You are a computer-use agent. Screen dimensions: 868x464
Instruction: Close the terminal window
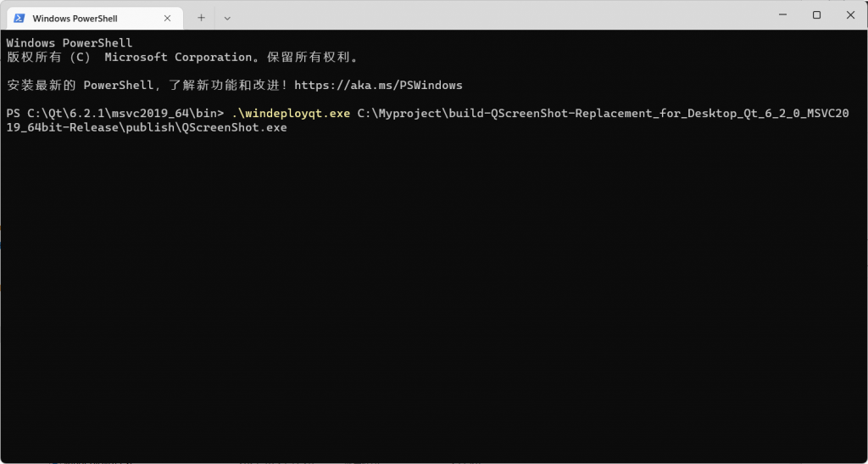click(850, 14)
